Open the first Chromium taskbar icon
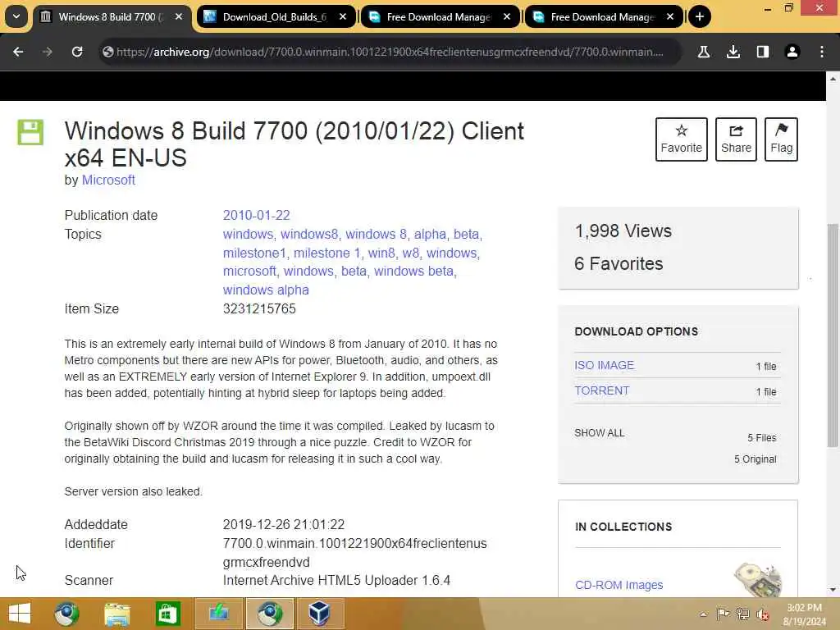This screenshot has width=840, height=630. 66,614
